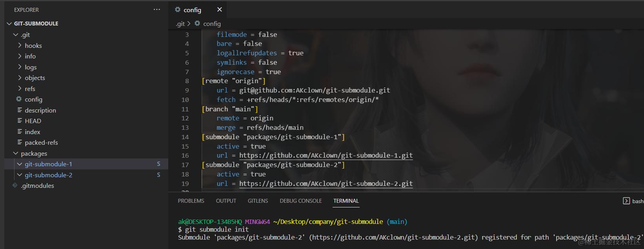Click file icon beside index
644x249 pixels.
click(20, 132)
